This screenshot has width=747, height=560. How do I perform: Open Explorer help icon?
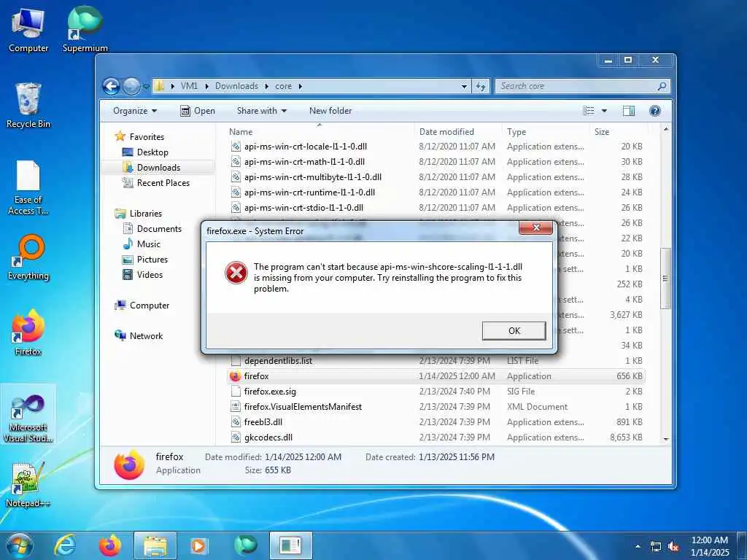655,111
